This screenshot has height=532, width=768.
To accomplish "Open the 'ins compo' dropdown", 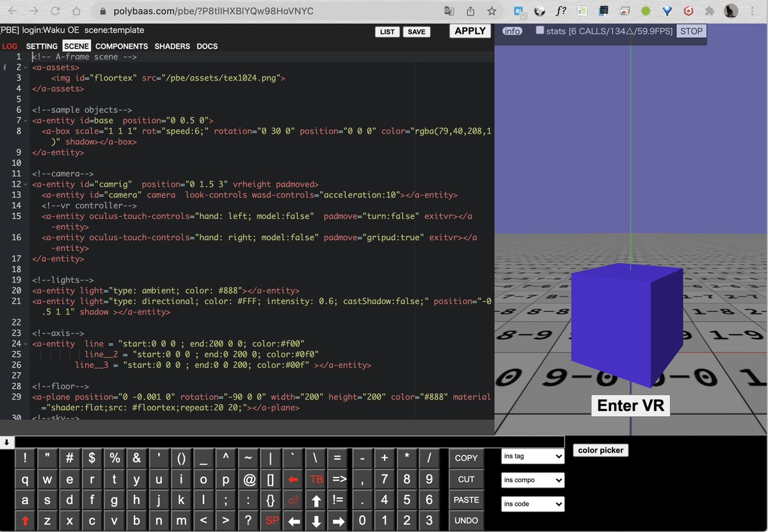I will (532, 480).
